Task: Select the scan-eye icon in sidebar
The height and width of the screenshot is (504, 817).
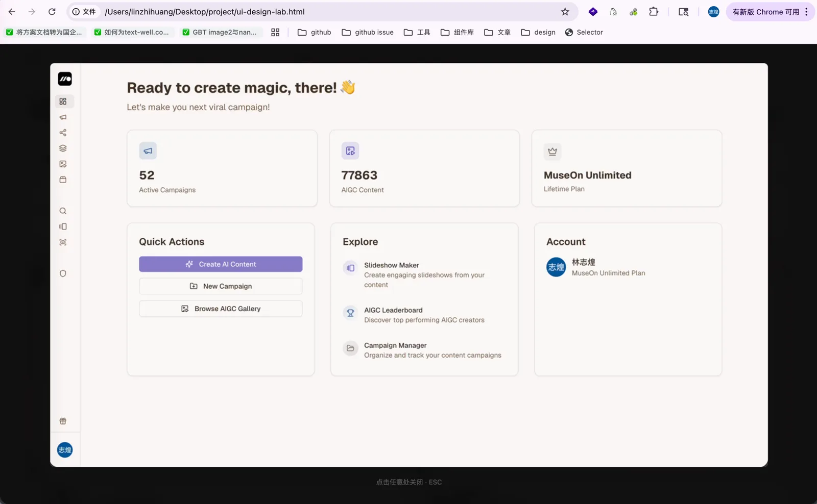Action: [63, 242]
